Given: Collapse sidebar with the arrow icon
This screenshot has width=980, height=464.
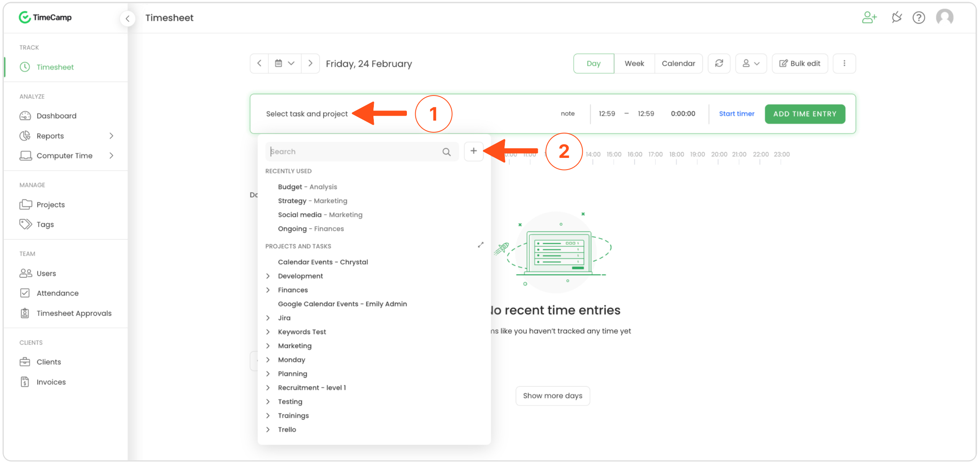Looking at the screenshot, I should point(127,18).
